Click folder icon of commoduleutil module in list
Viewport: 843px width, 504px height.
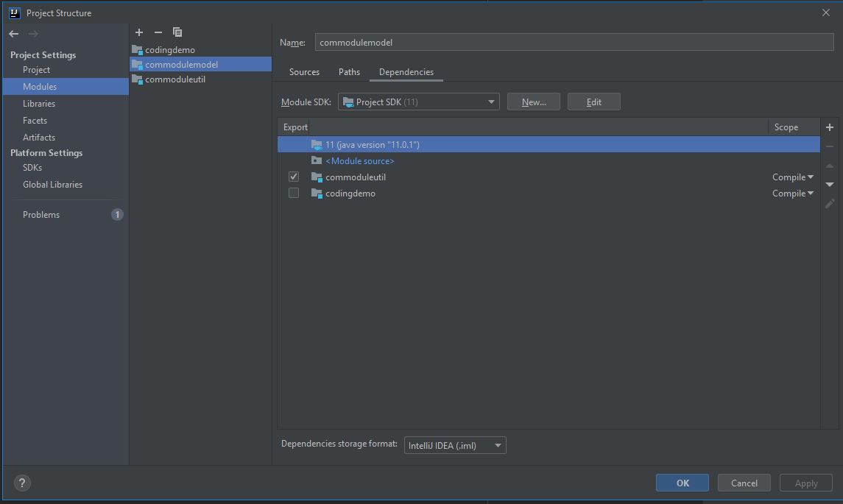pyautogui.click(x=137, y=79)
